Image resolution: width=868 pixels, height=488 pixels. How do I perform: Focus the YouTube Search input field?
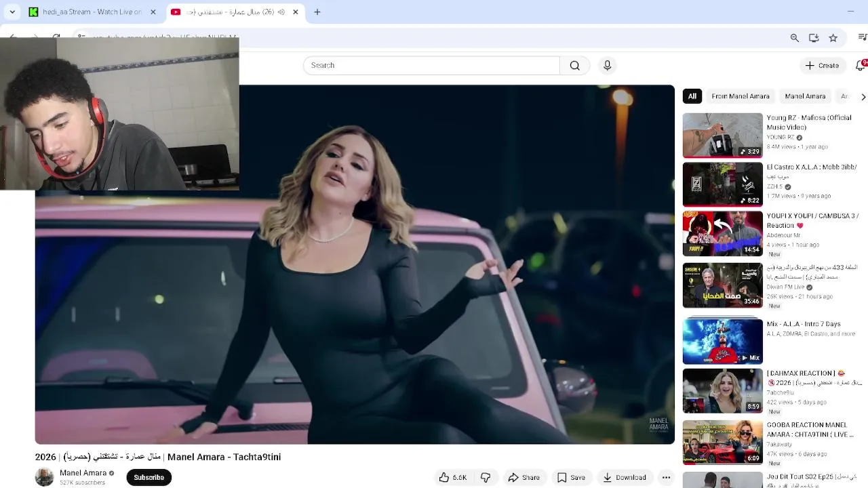(x=431, y=65)
